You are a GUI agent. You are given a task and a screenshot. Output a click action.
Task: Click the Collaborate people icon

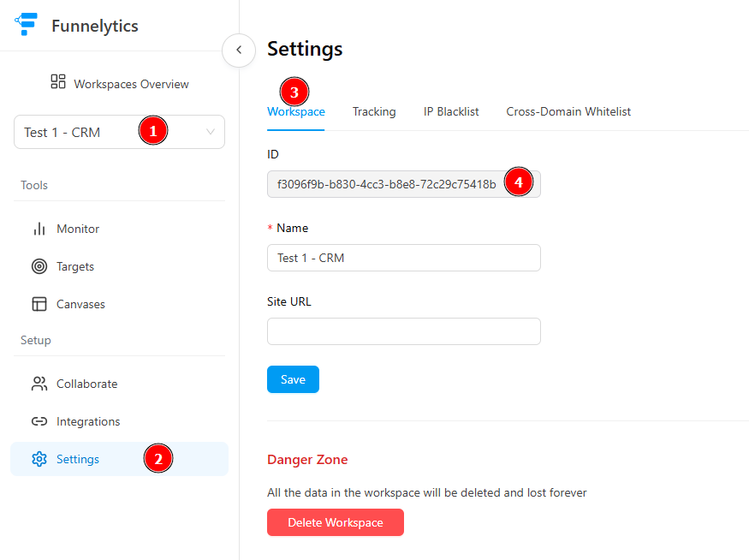[39, 384]
